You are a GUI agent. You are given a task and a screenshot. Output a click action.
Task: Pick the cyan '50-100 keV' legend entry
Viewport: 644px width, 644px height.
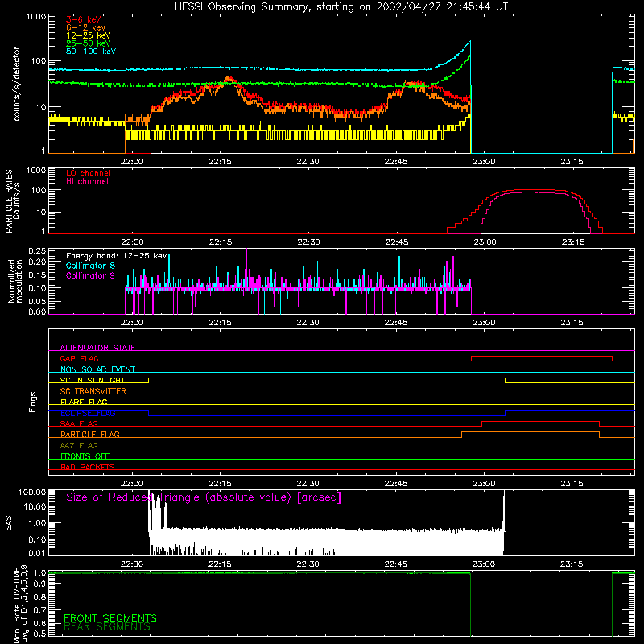point(91,52)
